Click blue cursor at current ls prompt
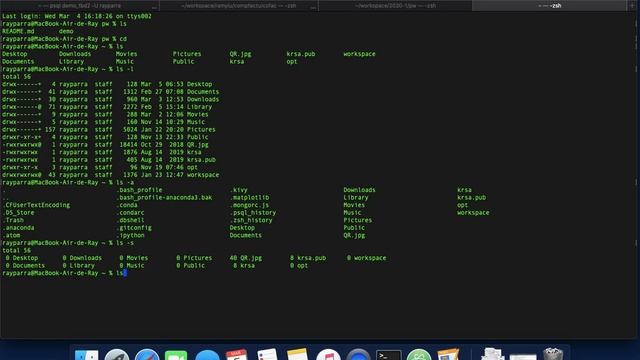 (x=125, y=273)
